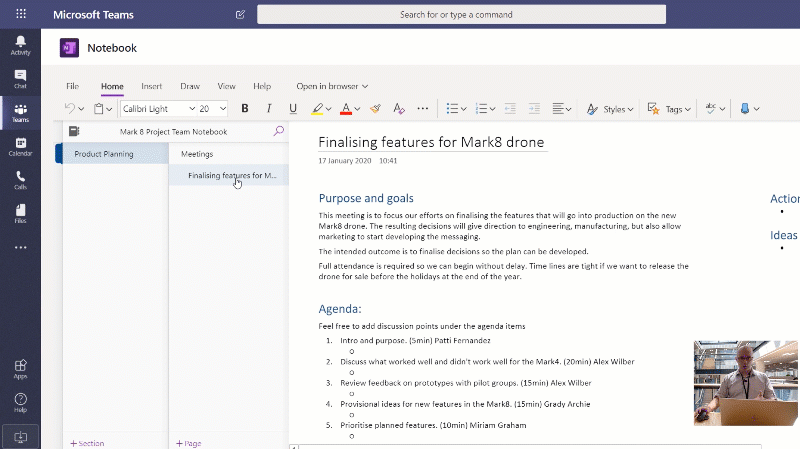Open Files in the left rail

pos(20,214)
